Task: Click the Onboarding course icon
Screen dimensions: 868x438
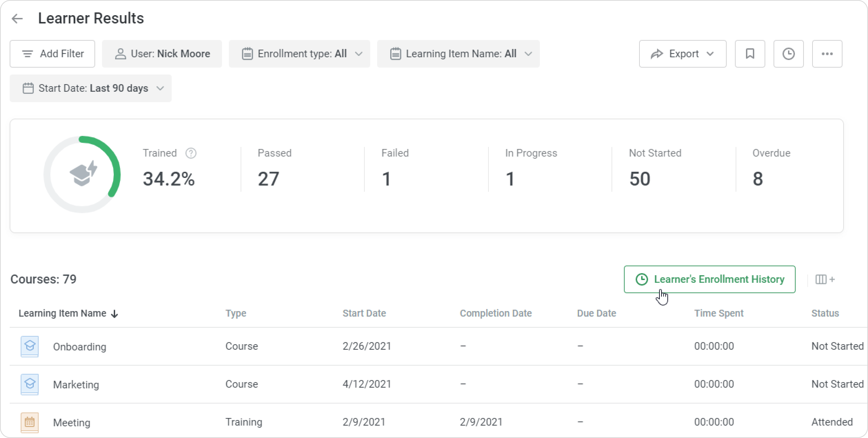Action: pos(30,346)
